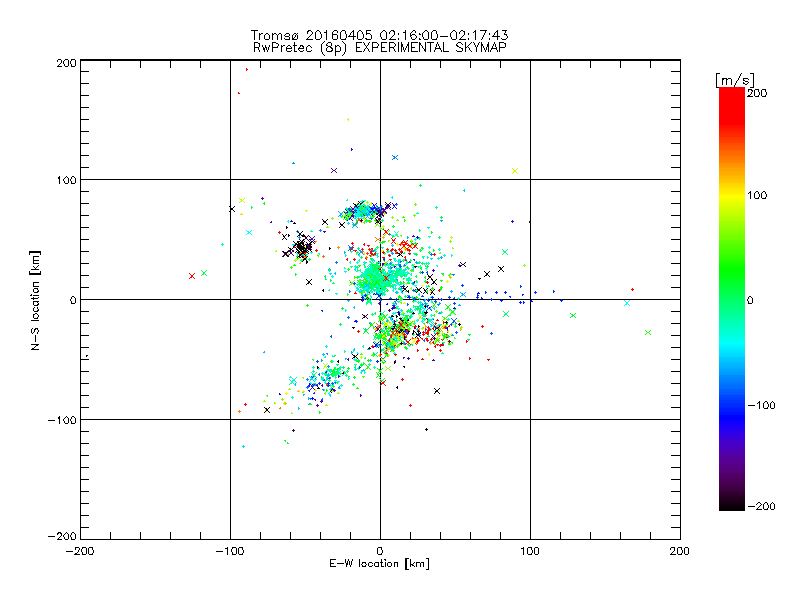This screenshot has width=800, height=600.
Task: Click the 'N-S location [km]' axis label
Action: click(35, 301)
